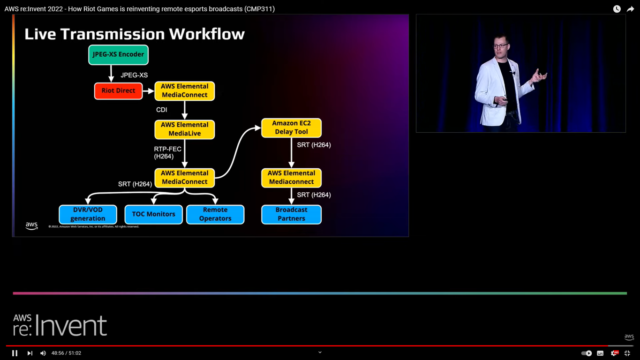This screenshot has width=640, height=360.
Task: Click the JPEG-XS Encoder box
Action: [x=118, y=55]
